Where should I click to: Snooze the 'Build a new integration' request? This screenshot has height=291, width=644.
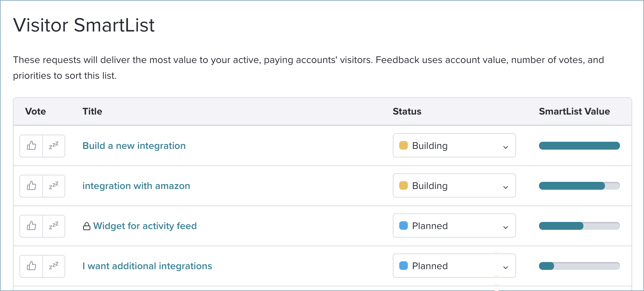tap(54, 146)
